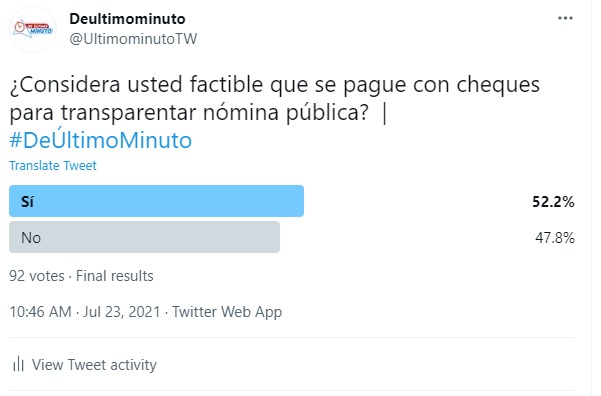This screenshot has width=601, height=396.
Task: Click the Final results label
Action: 115,276
